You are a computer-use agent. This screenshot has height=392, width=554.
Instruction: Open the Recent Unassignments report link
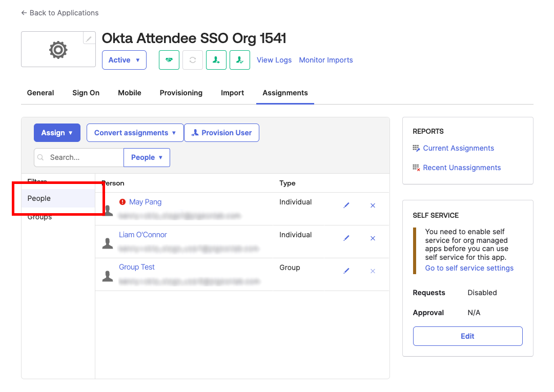462,168
